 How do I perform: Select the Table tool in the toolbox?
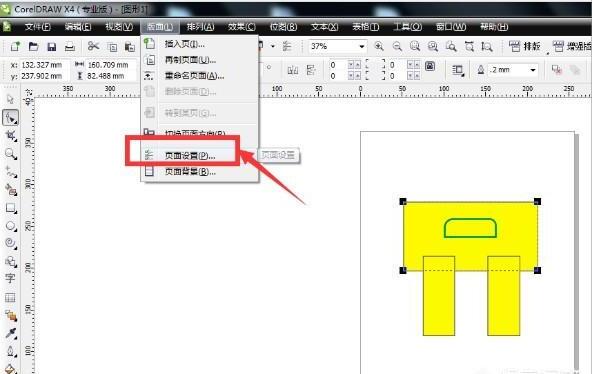click(10, 298)
